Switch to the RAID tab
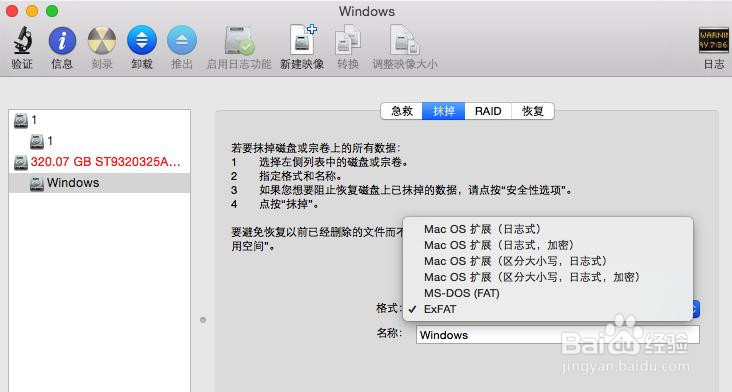Viewport: 732px width, 392px height. [x=488, y=111]
